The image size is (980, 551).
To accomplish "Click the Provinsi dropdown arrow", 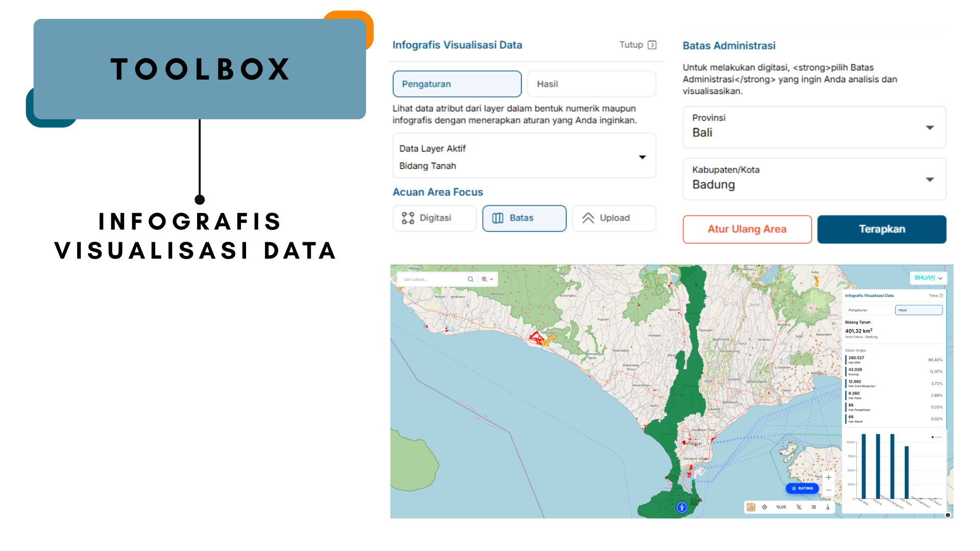I will click(x=930, y=128).
